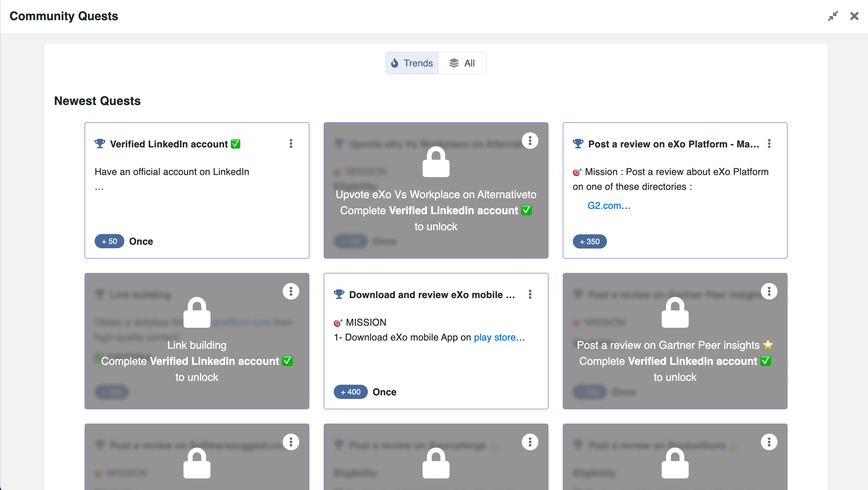Click the +400 points badge

[350, 392]
